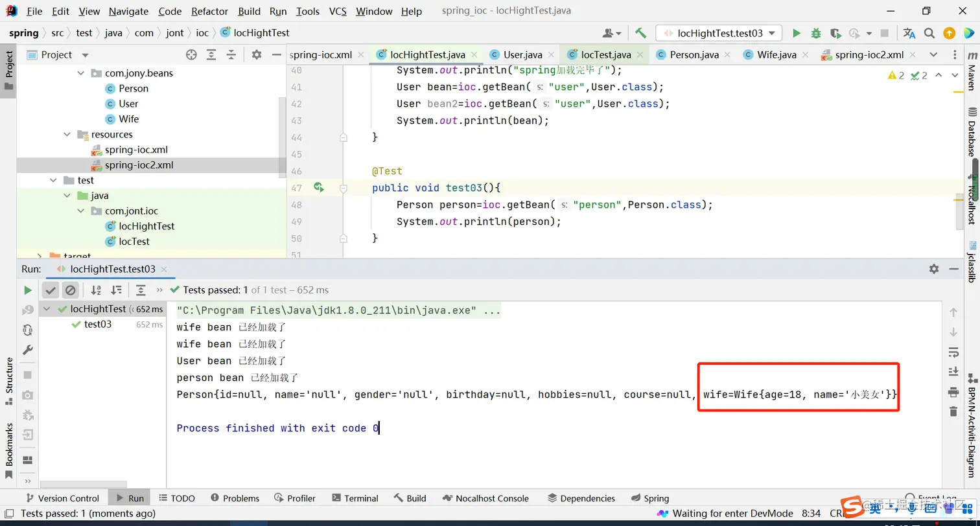Viewport: 980px width, 526px height.
Task: Switch to the Person.java editor tab
Action: pyautogui.click(x=694, y=55)
